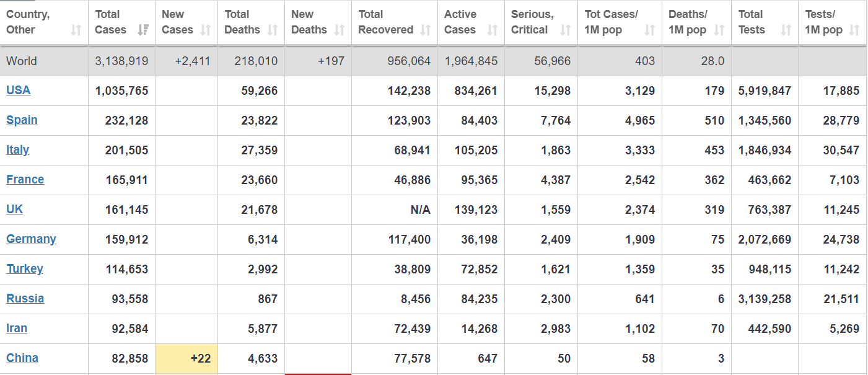
Task: Select USA total deaths value 59,266
Action: [259, 90]
